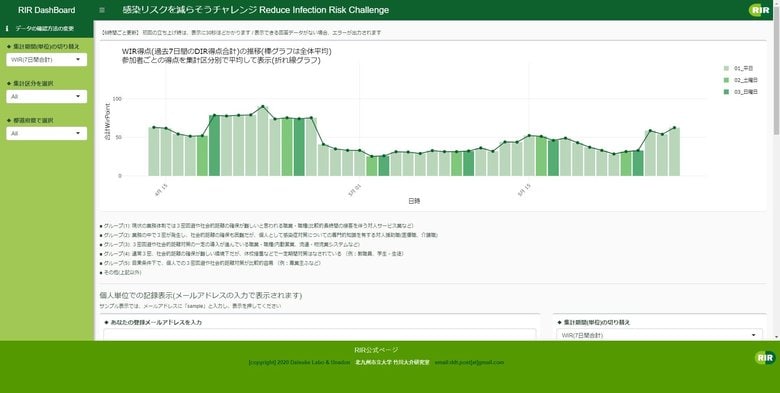Click the 日時 x-axis title

414,201
